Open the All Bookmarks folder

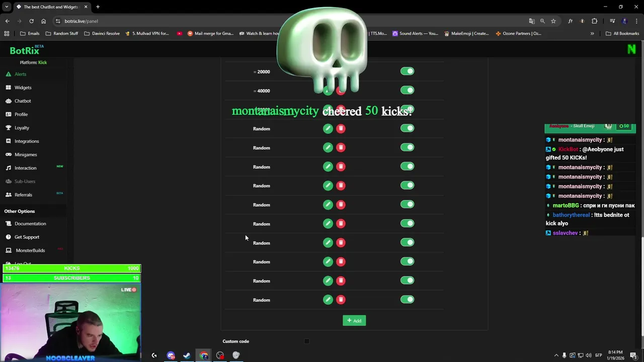pyautogui.click(x=622, y=34)
